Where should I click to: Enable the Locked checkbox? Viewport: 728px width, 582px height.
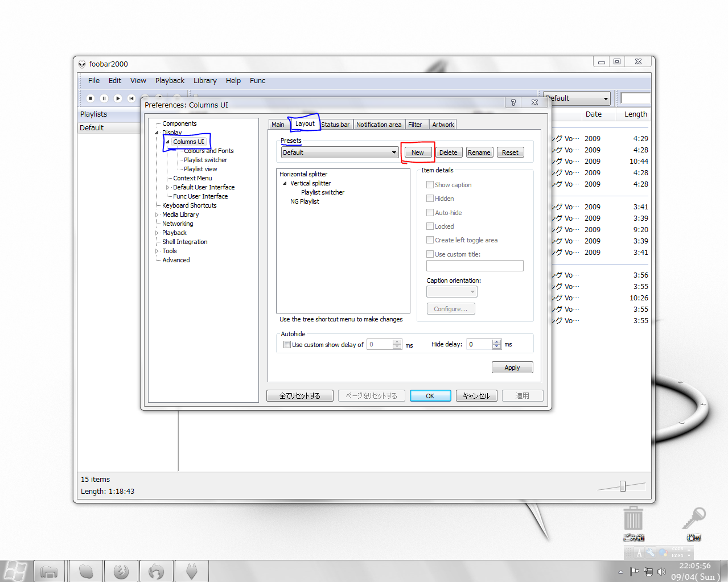click(x=430, y=226)
